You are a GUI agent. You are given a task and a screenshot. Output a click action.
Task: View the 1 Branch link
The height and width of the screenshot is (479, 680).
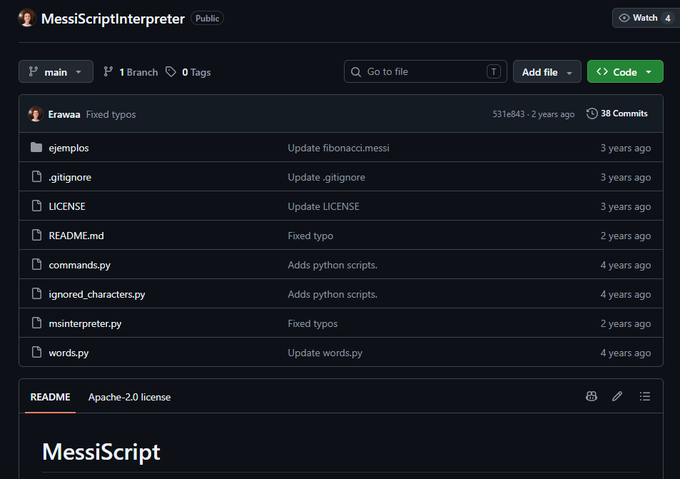click(x=131, y=72)
